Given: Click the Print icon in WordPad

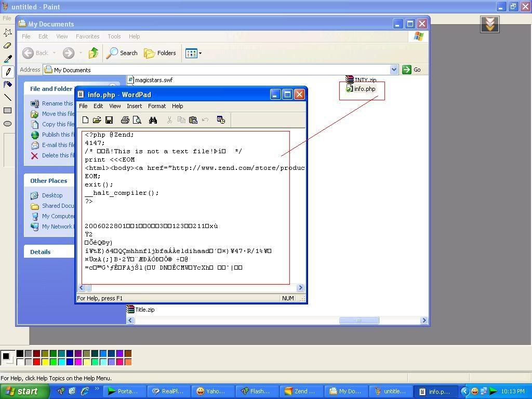Looking at the screenshot, I should coord(125,120).
